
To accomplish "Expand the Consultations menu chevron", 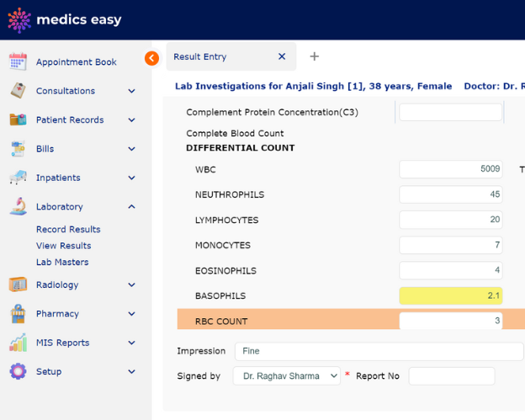I will [131, 91].
